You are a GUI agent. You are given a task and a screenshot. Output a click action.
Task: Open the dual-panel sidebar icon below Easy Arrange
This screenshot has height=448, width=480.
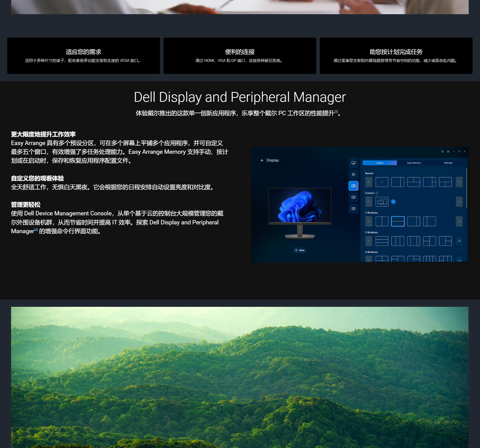point(353,197)
